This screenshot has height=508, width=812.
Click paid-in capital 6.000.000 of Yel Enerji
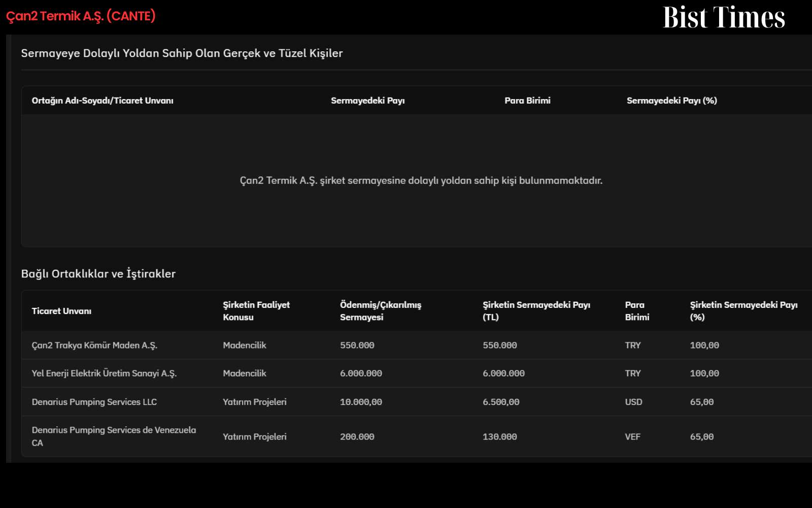pos(361,373)
